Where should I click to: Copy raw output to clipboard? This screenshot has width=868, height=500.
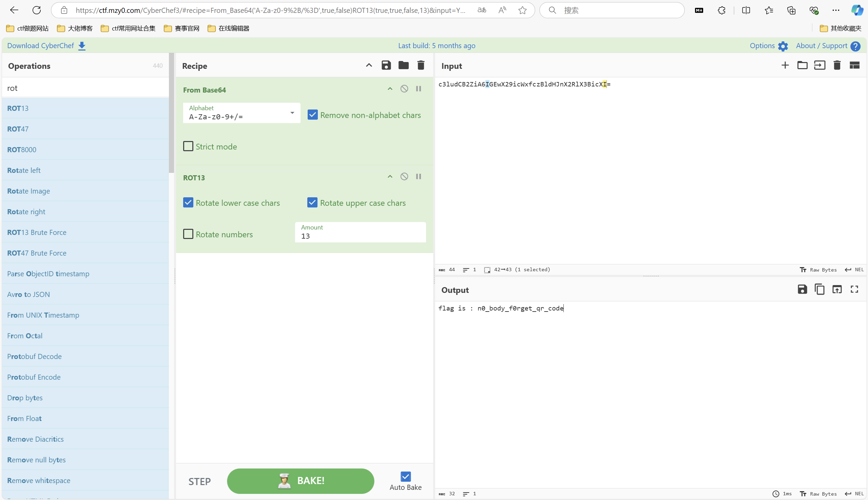[819, 289]
